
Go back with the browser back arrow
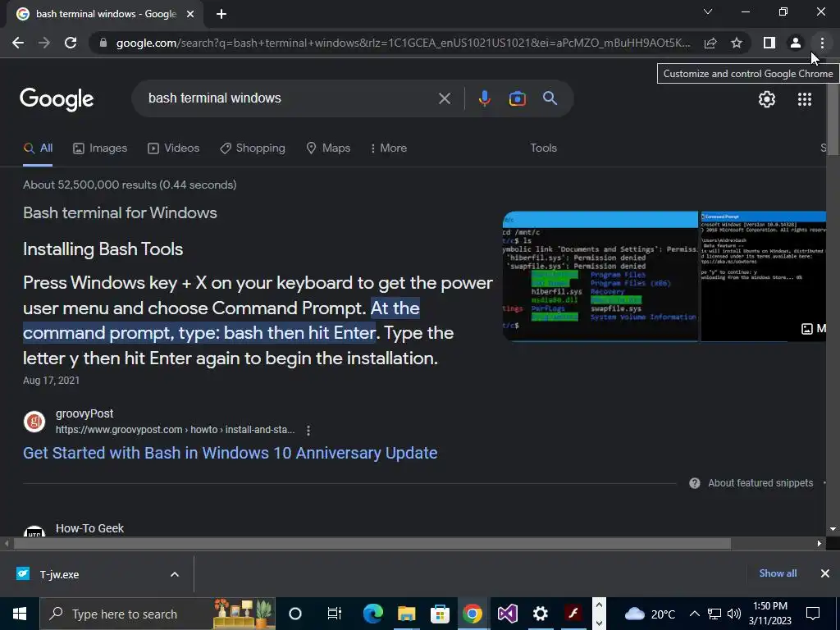coord(18,43)
